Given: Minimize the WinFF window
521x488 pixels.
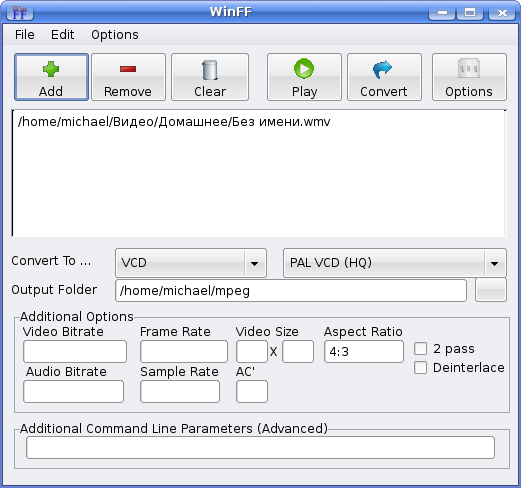Looking at the screenshot, I should point(442,13).
